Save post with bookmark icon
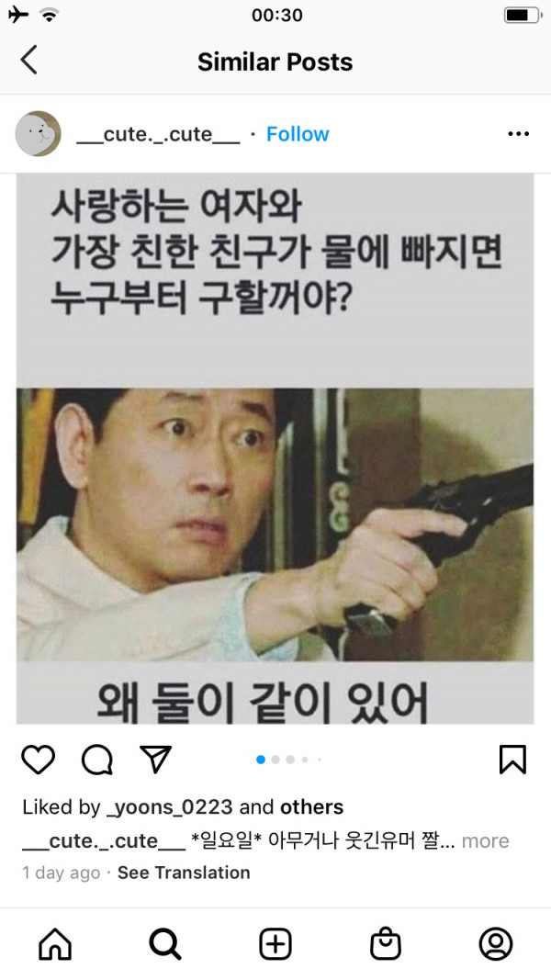The height and width of the screenshot is (980, 551). point(513,760)
